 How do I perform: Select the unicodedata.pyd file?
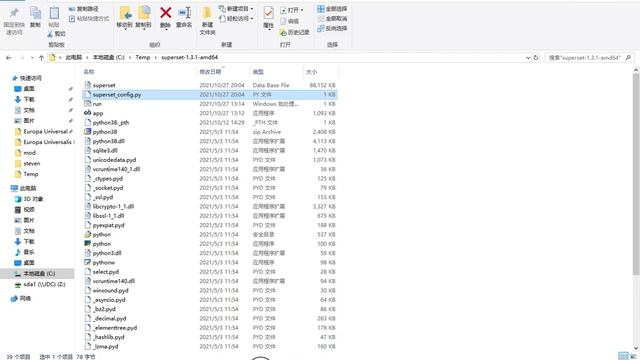(210, 160)
